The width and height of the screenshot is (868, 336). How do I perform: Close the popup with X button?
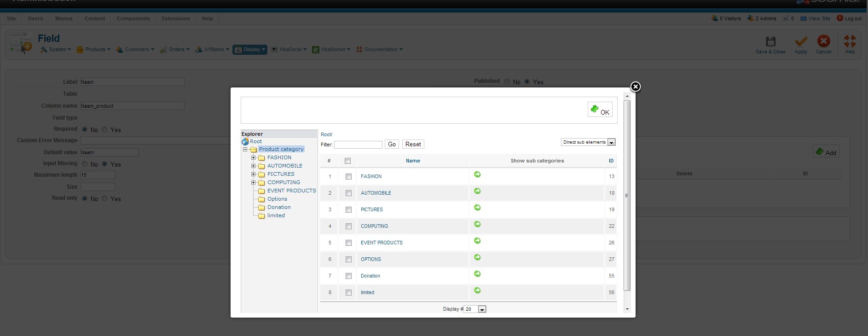click(x=635, y=87)
